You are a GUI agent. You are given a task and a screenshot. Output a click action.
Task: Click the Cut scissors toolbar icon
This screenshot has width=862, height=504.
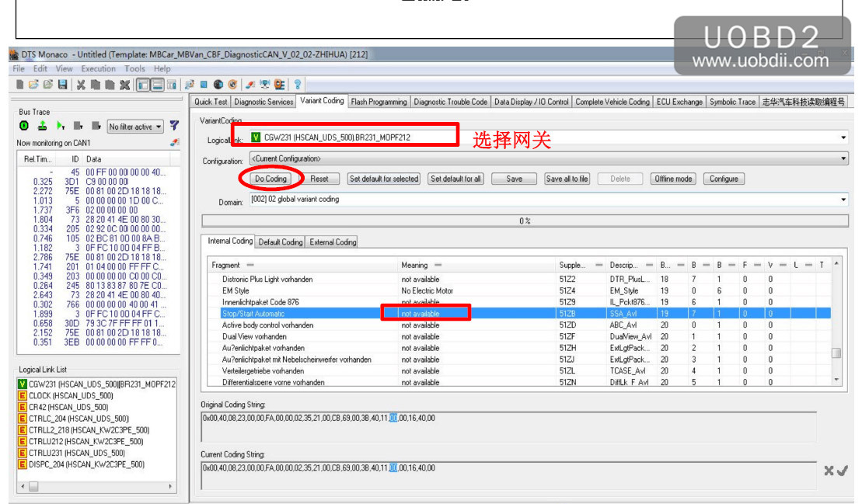(x=81, y=85)
